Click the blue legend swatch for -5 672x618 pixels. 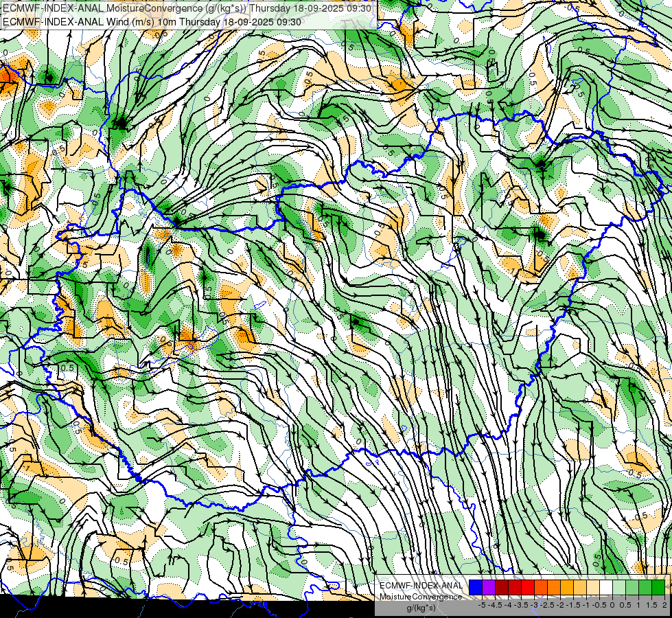coord(475,587)
